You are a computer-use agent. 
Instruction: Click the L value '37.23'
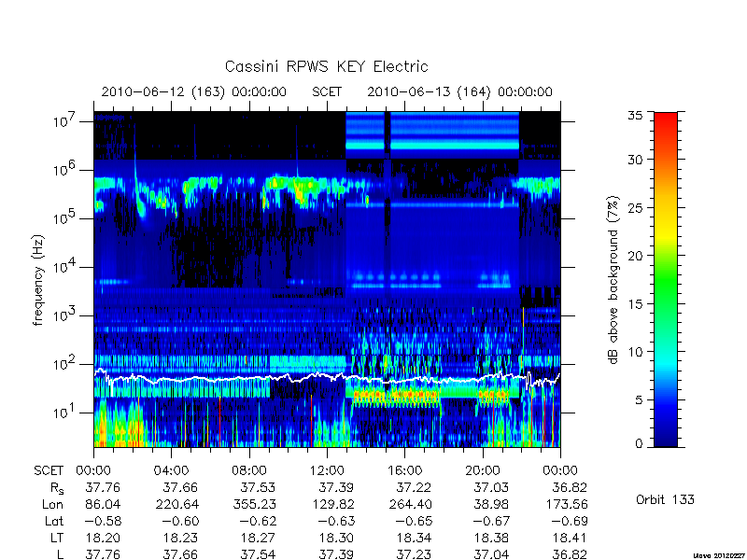click(x=414, y=554)
